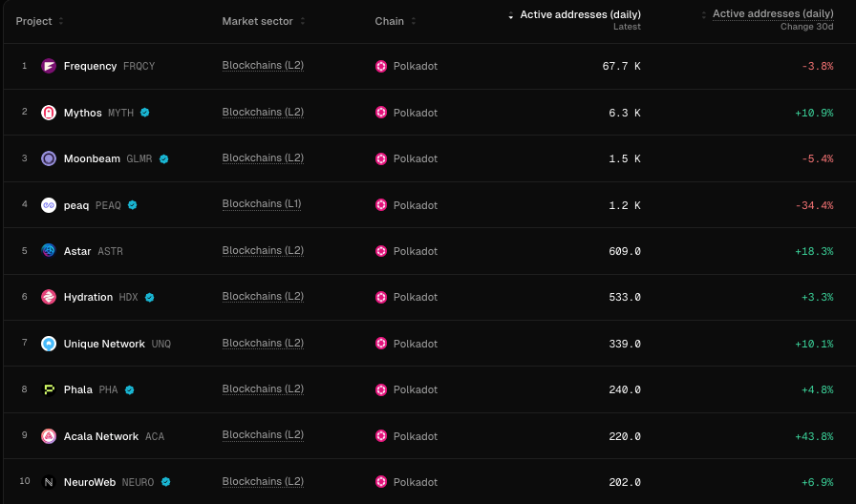Select the Polkadot chain in Hydration row

(407, 297)
